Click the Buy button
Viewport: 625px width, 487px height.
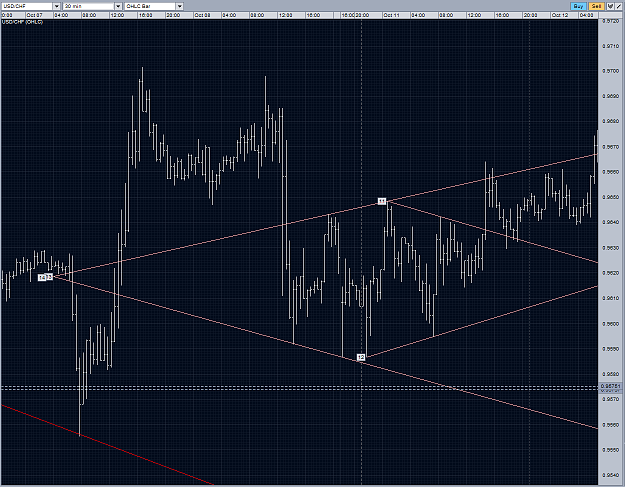578,6
